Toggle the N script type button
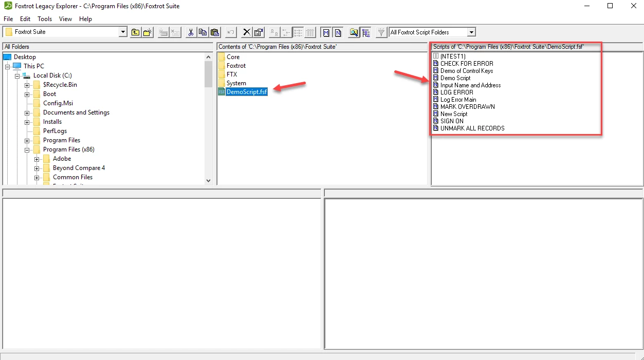 pos(338,32)
